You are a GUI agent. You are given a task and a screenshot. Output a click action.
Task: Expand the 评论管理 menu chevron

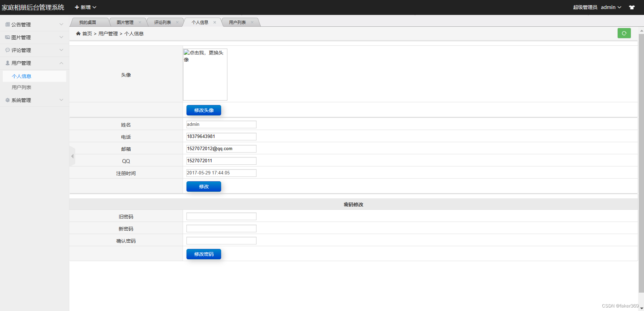point(61,50)
